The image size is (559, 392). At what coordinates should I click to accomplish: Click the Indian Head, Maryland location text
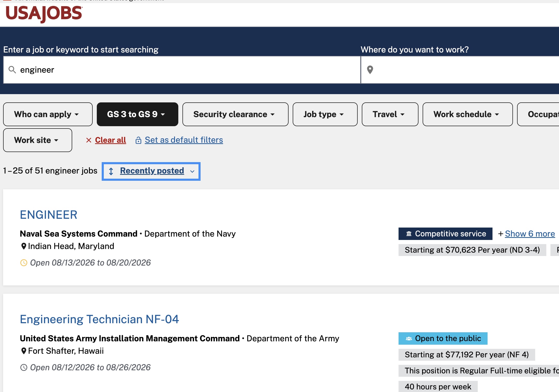(x=71, y=246)
